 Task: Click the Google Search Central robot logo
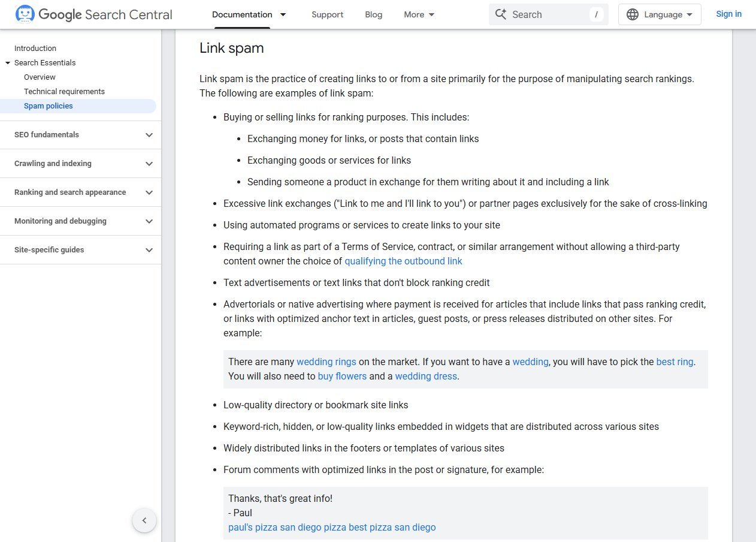[x=25, y=14]
